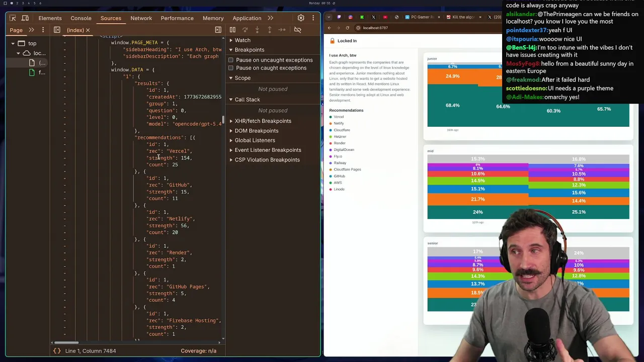Go back in the browser
The height and width of the screenshot is (362, 644).
(x=330, y=28)
